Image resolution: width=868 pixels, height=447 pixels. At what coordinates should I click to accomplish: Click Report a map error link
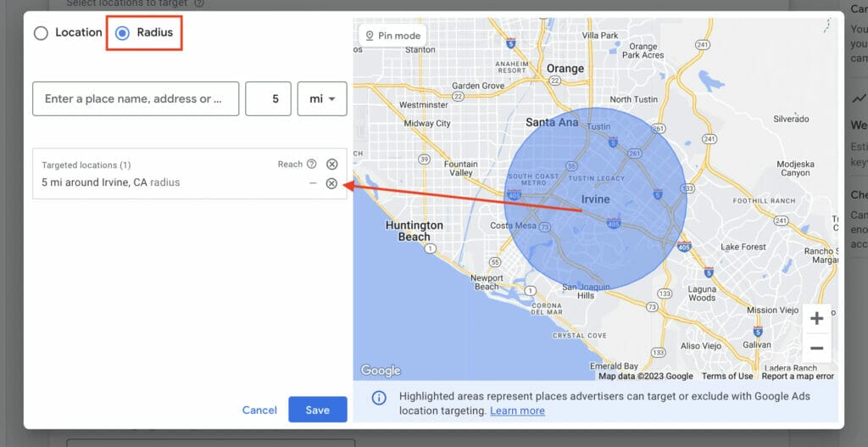[797, 376]
